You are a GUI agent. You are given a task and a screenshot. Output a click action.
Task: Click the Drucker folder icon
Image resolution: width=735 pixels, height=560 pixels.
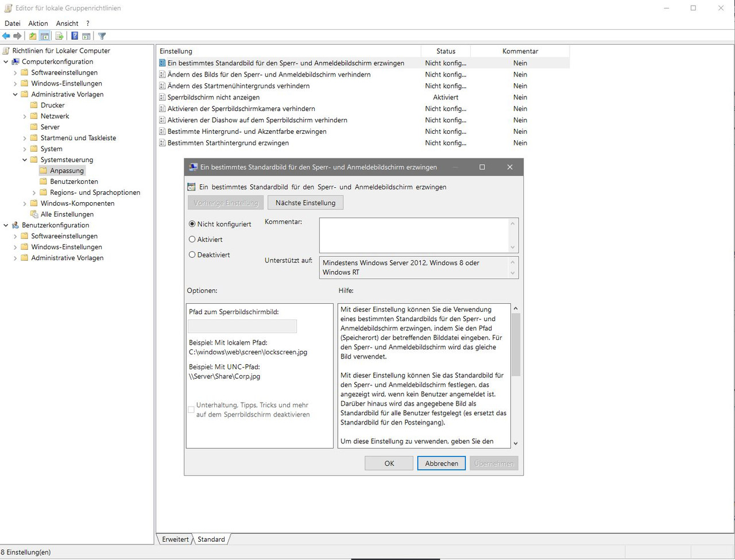click(x=34, y=105)
